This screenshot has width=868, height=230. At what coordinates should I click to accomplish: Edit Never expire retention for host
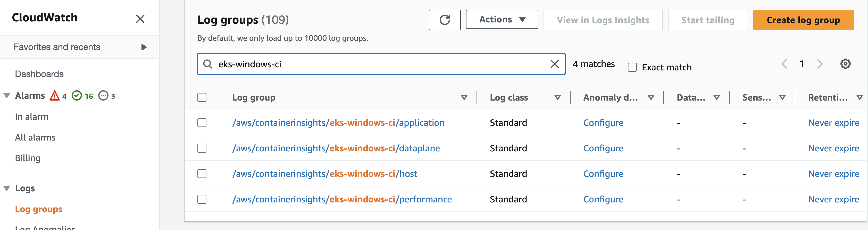point(834,174)
